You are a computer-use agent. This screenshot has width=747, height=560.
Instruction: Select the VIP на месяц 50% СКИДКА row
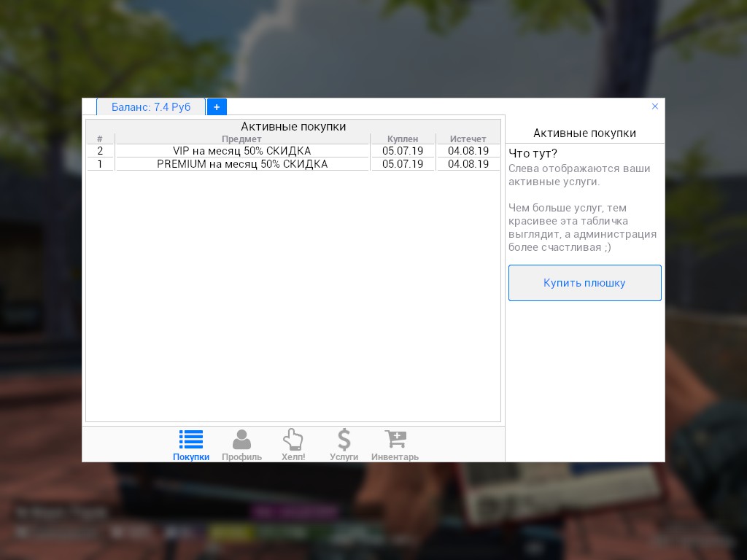(x=242, y=151)
